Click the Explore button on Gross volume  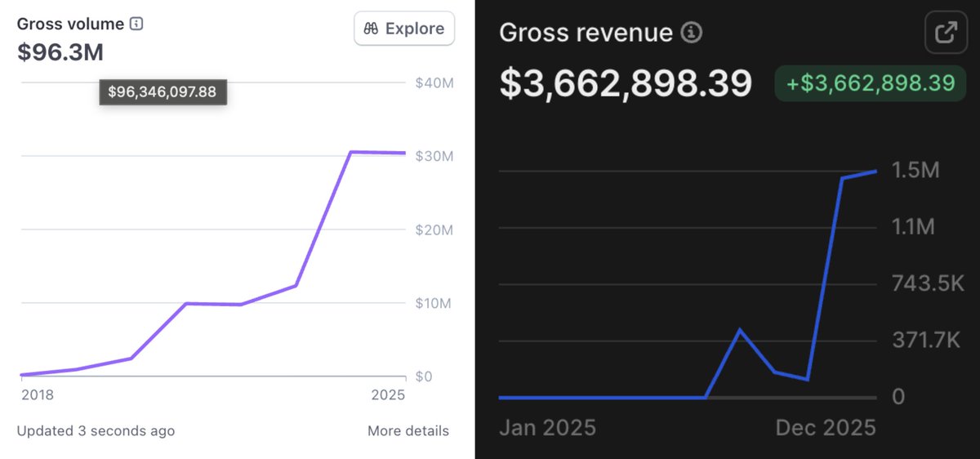tap(404, 29)
